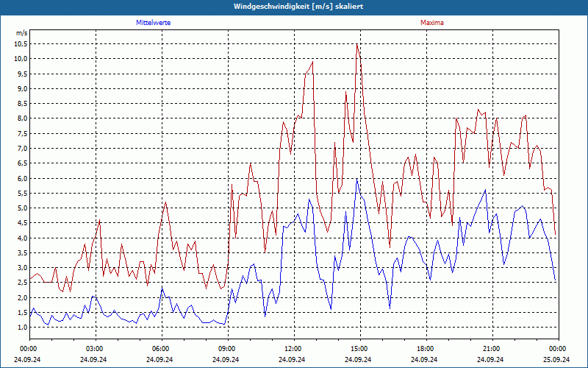588x368 pixels.
Task: Click the 7,5 y-axis value
Action: coord(23,133)
